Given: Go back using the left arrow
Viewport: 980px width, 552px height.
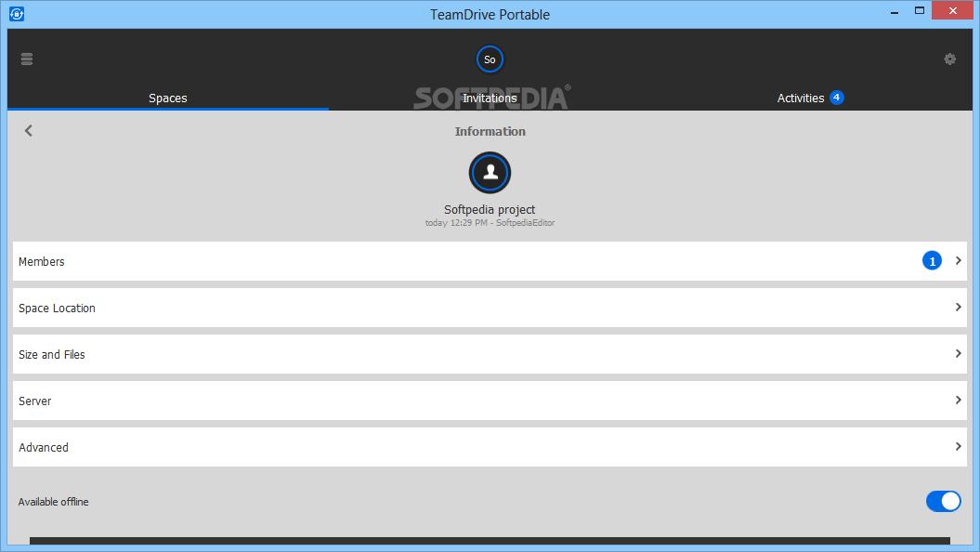Looking at the screenshot, I should [29, 131].
